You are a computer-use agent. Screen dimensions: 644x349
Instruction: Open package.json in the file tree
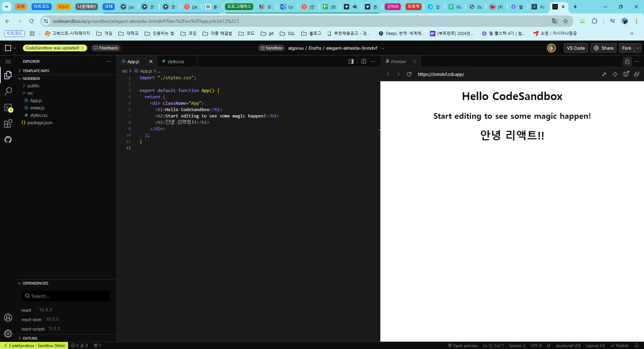point(40,122)
